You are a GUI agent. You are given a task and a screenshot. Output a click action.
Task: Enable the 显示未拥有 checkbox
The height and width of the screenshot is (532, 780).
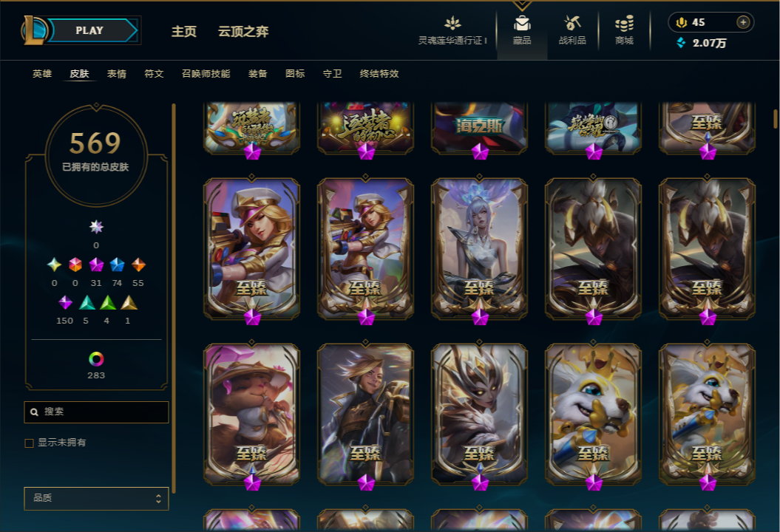pos(30,443)
